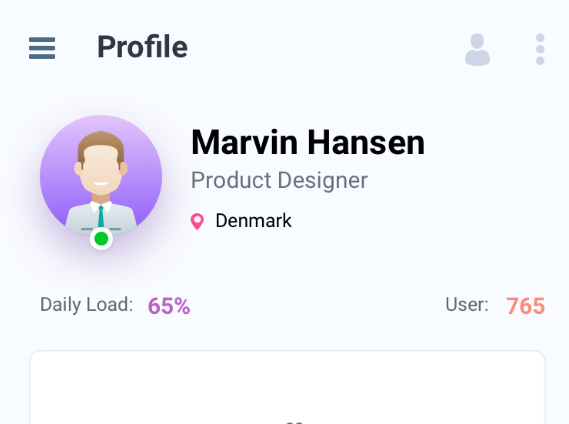Click the Daily Load label
The width and height of the screenshot is (569, 424).
[x=86, y=305]
